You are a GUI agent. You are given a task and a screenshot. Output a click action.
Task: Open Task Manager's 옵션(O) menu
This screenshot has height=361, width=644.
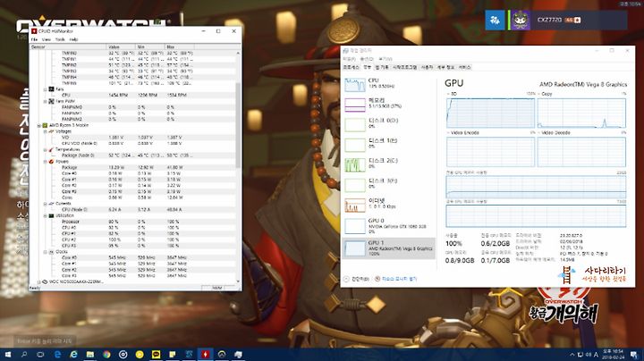367,59
